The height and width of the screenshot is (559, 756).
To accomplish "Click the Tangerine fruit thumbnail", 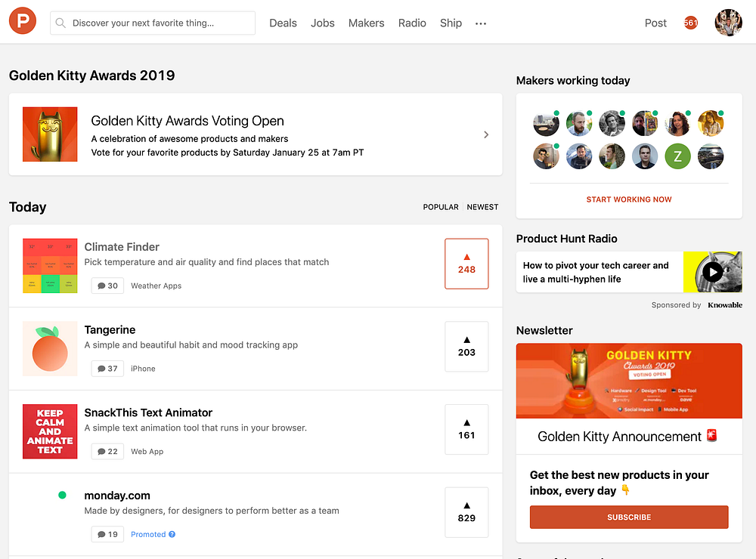I will 50,348.
